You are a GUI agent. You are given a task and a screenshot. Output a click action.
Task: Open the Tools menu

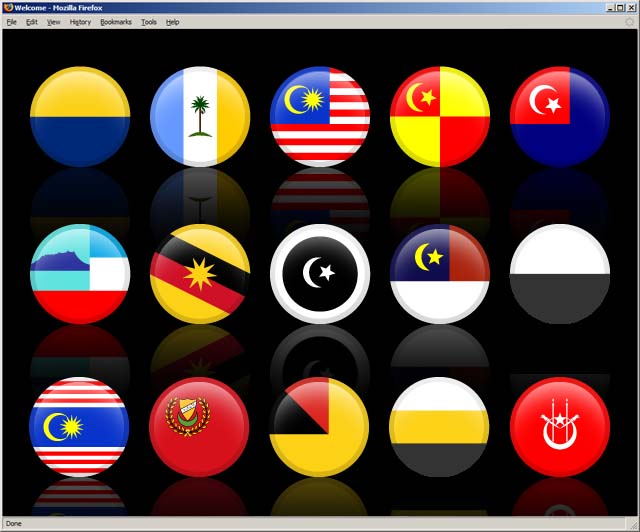coord(149,22)
